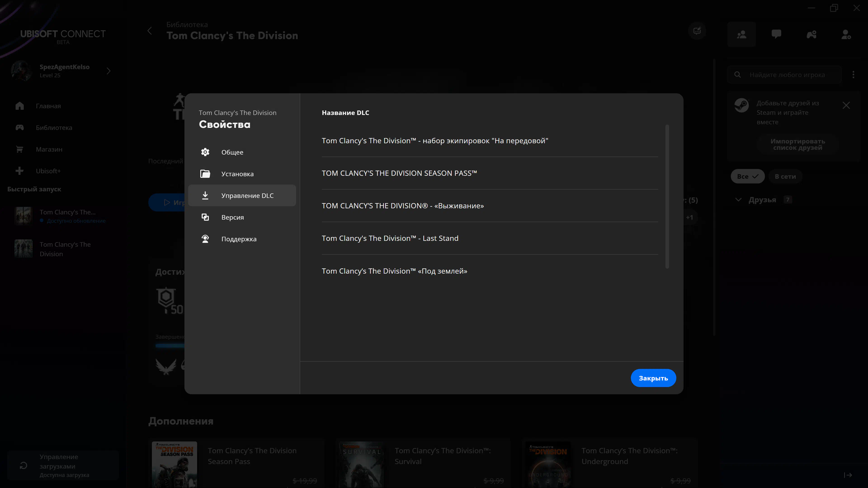Open the add friend icon
Viewport: 868px width, 488px height.
[x=846, y=34]
